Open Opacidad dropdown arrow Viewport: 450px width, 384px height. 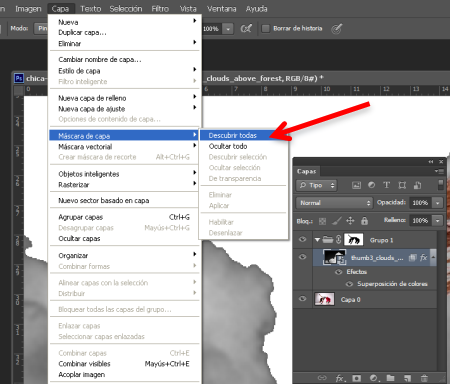click(437, 203)
